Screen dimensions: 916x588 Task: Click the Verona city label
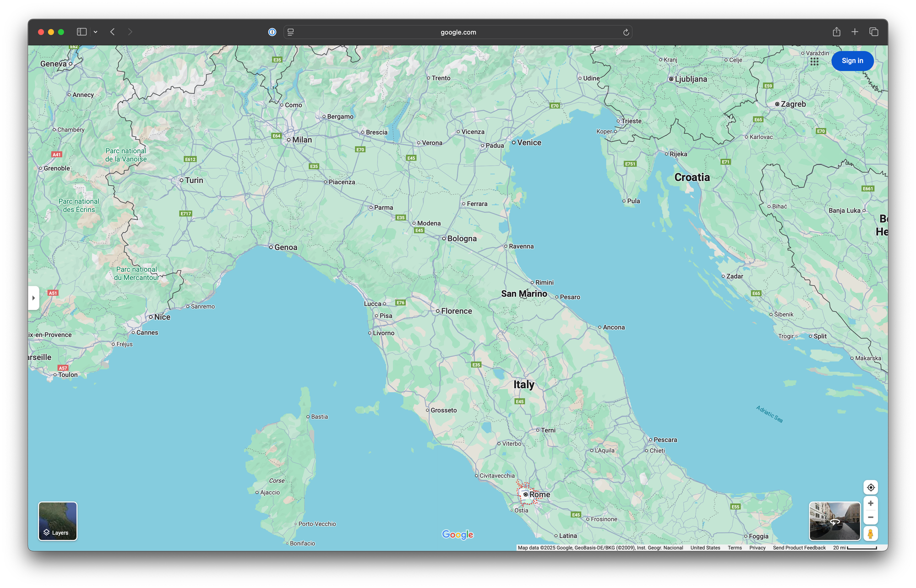(x=432, y=143)
